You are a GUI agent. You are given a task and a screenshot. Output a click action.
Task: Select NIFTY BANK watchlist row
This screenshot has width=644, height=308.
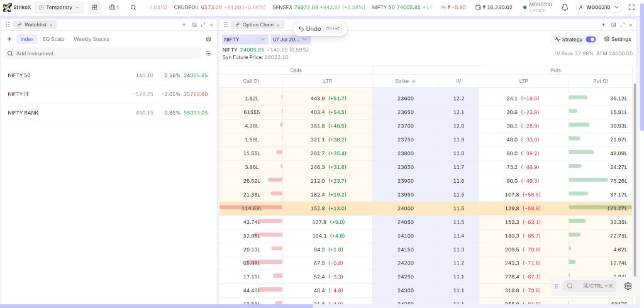tap(108, 113)
